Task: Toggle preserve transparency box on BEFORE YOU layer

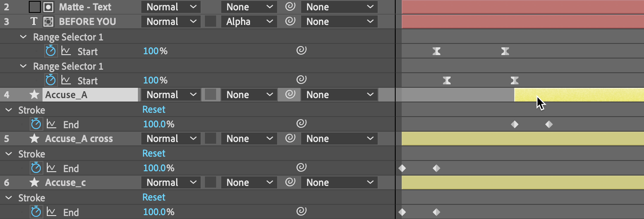Action: pyautogui.click(x=211, y=22)
